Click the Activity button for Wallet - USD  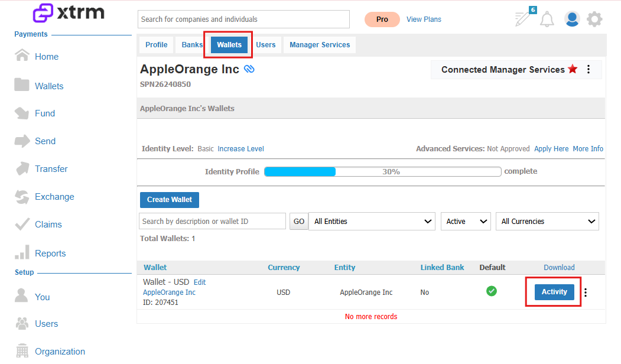pyautogui.click(x=554, y=292)
